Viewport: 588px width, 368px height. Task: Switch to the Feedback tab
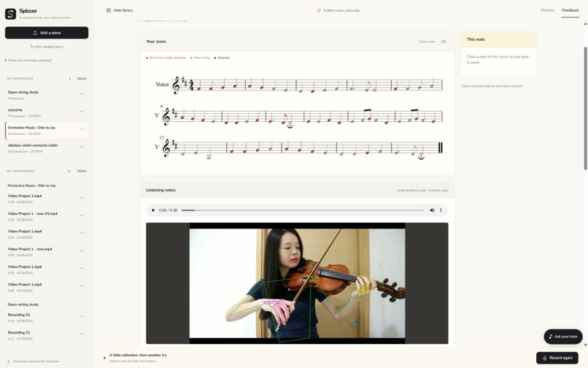570,10
